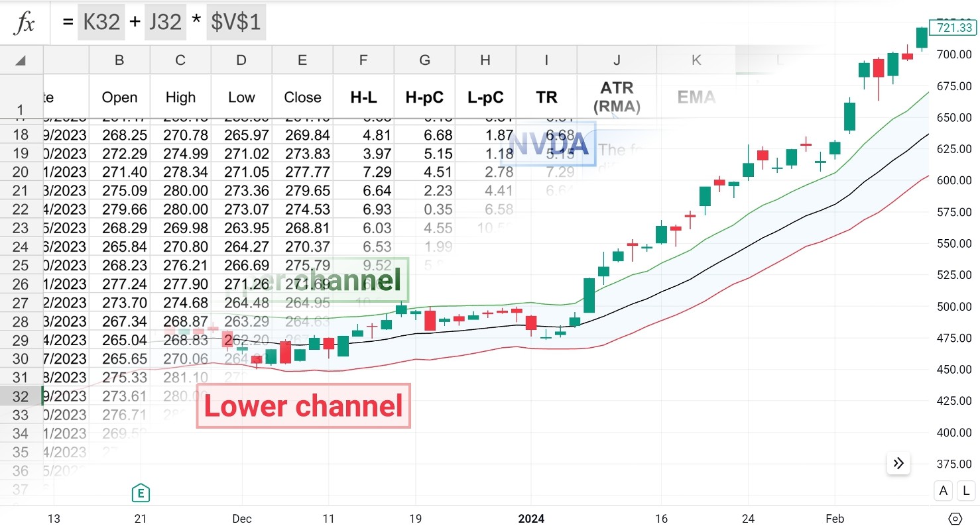This screenshot has height=530, width=980.
Task: Select column E header
Action: tap(302, 60)
